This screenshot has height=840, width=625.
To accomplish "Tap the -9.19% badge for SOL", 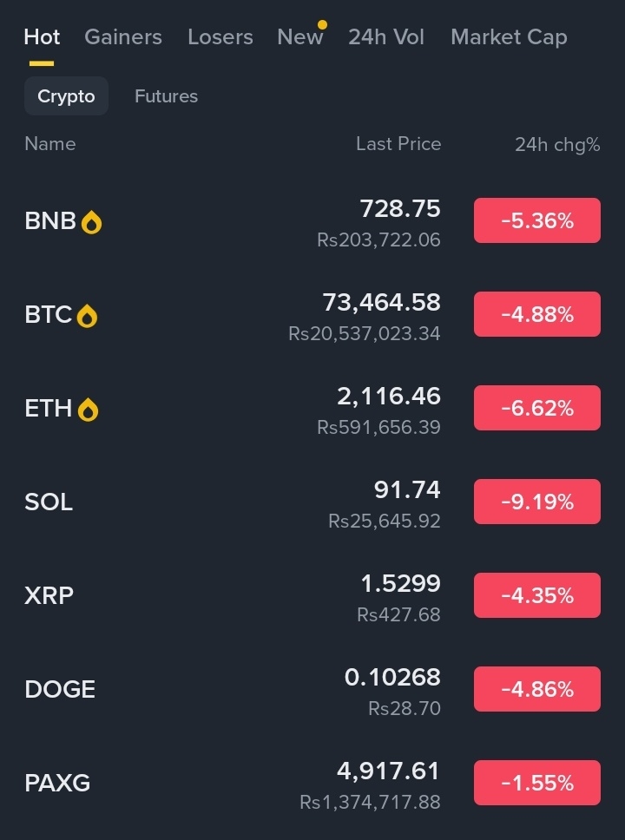I will coord(536,502).
